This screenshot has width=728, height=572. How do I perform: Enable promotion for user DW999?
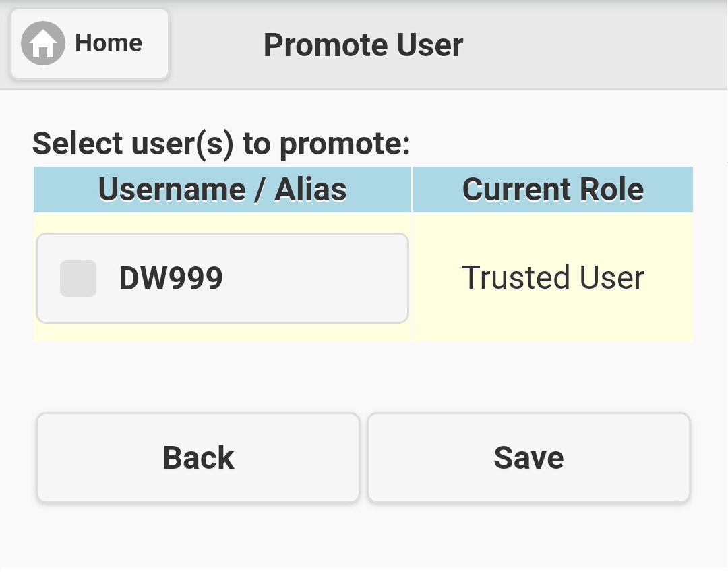pyautogui.click(x=78, y=279)
